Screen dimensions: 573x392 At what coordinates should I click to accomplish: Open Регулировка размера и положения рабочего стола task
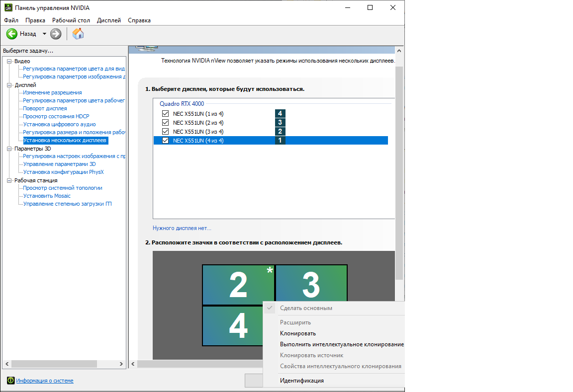tap(74, 132)
